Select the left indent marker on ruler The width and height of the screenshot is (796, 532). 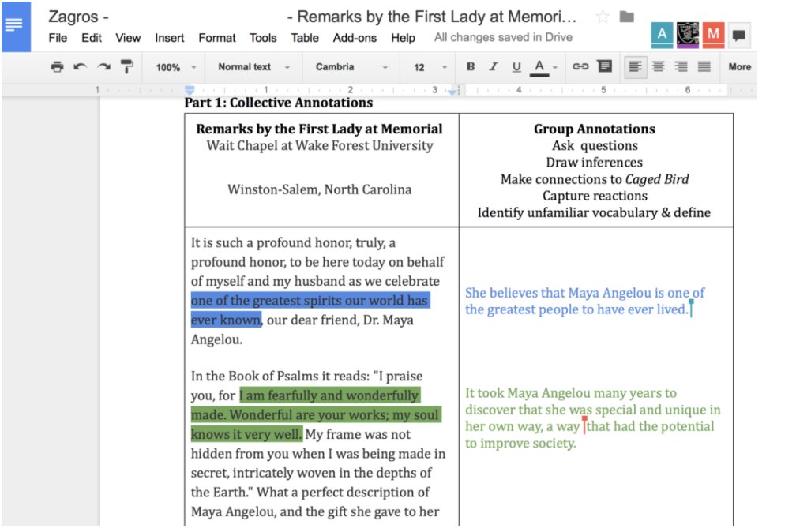click(190, 90)
